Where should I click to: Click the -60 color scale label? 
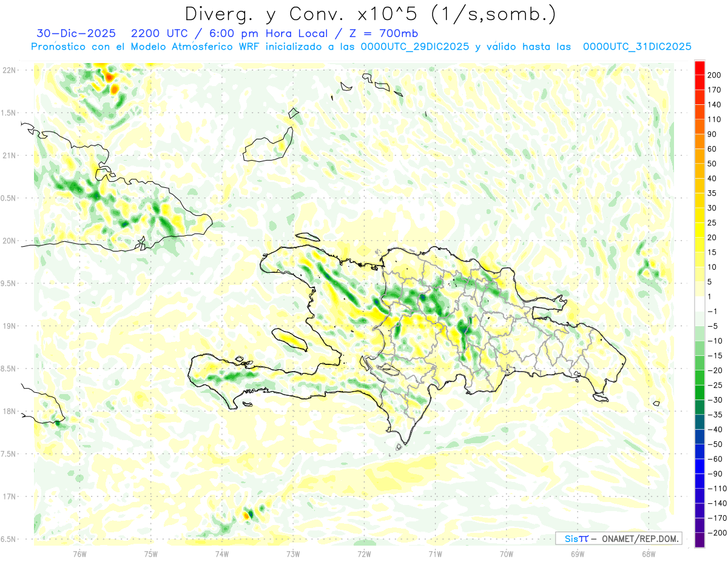click(x=715, y=459)
